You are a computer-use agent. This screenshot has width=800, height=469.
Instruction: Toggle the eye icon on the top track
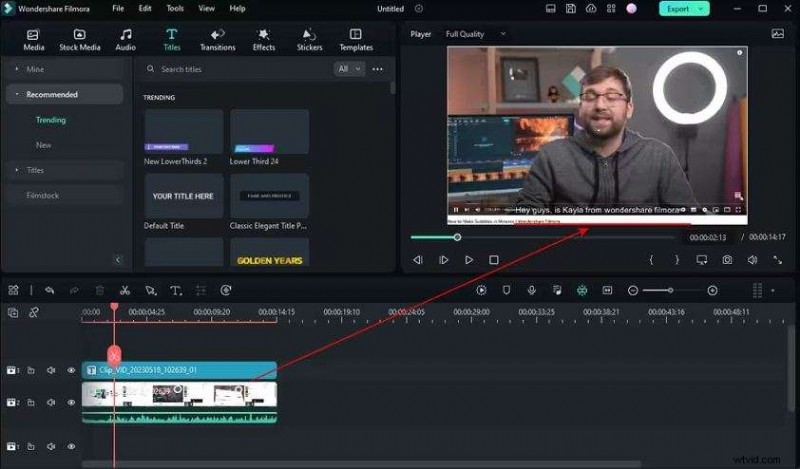point(71,370)
